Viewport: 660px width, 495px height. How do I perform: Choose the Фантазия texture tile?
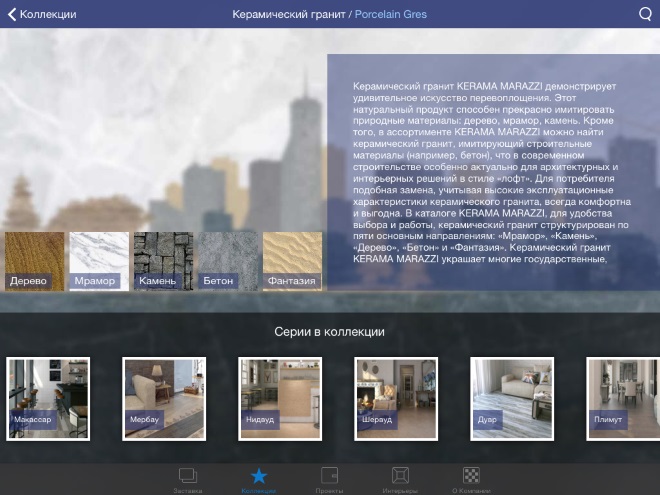click(x=292, y=261)
